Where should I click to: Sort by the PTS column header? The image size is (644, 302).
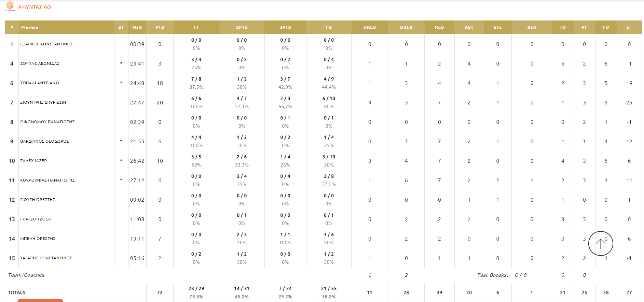160,27
